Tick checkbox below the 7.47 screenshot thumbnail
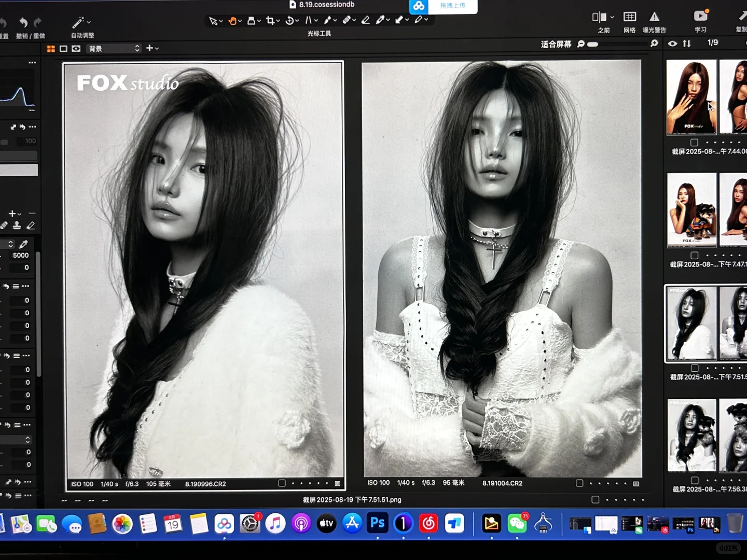The height and width of the screenshot is (560, 747). pyautogui.click(x=695, y=256)
